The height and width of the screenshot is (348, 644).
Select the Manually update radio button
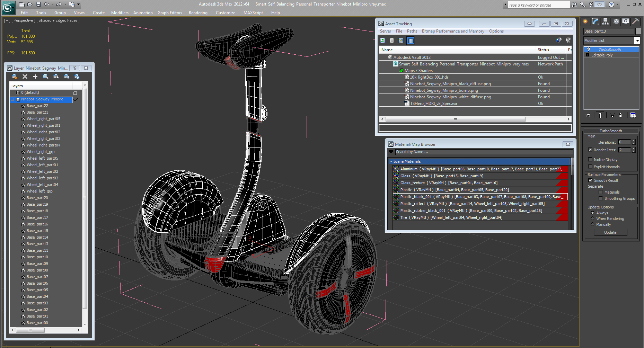point(592,224)
